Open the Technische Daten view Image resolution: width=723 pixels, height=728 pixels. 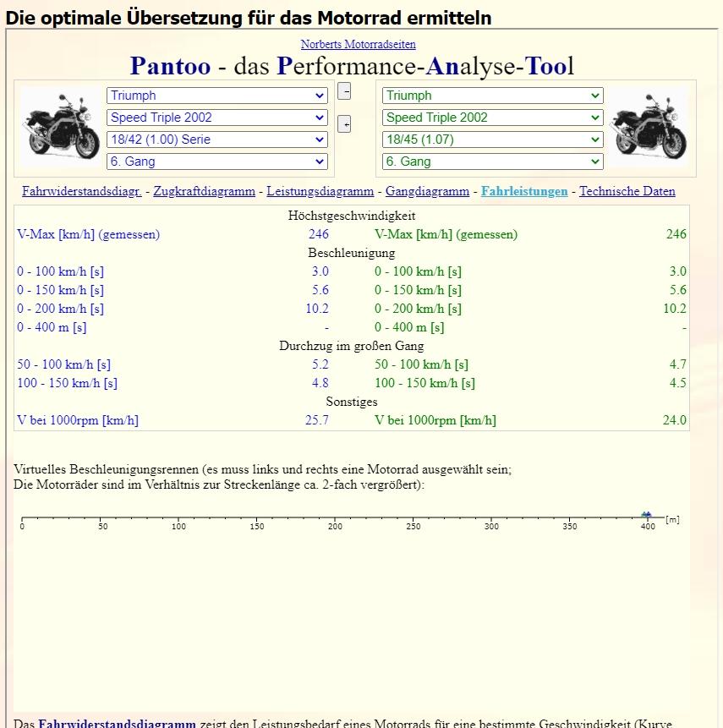(627, 191)
